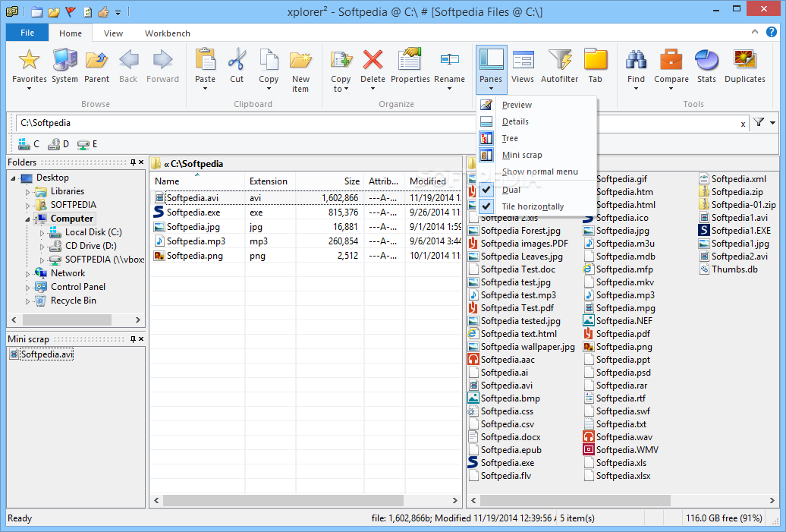Expand the Libraries tree node
This screenshot has width=786, height=532.
coord(27,191)
